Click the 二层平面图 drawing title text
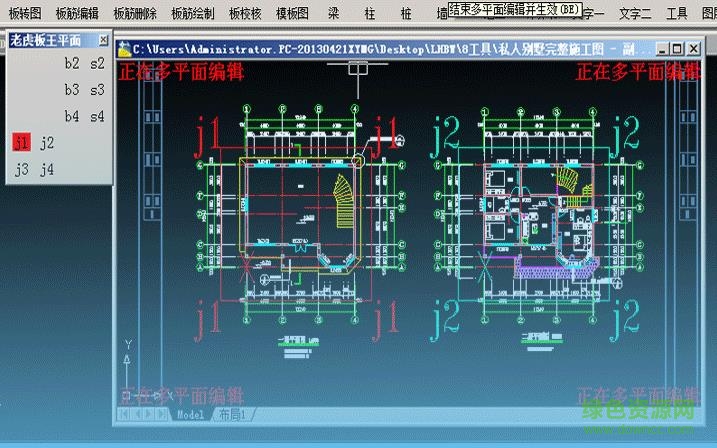Screen dimensions: 717x448 (x=541, y=337)
